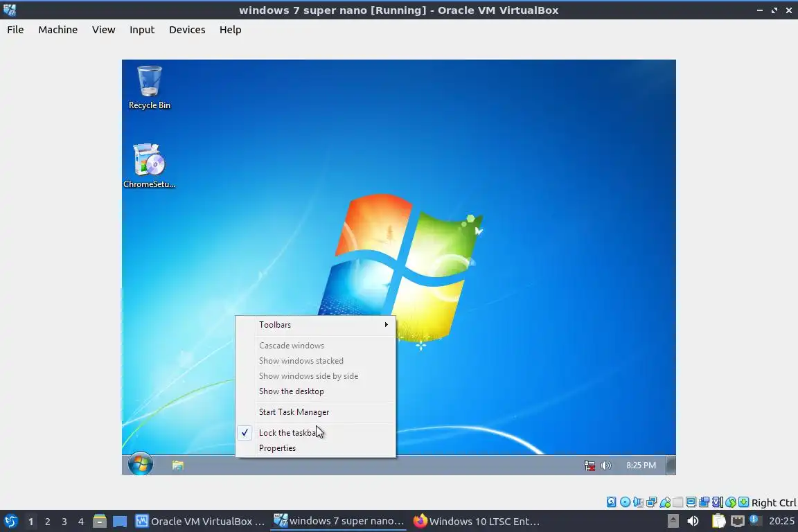Select Show the desktop menu entry
The height and width of the screenshot is (532, 798).
(x=316, y=391)
